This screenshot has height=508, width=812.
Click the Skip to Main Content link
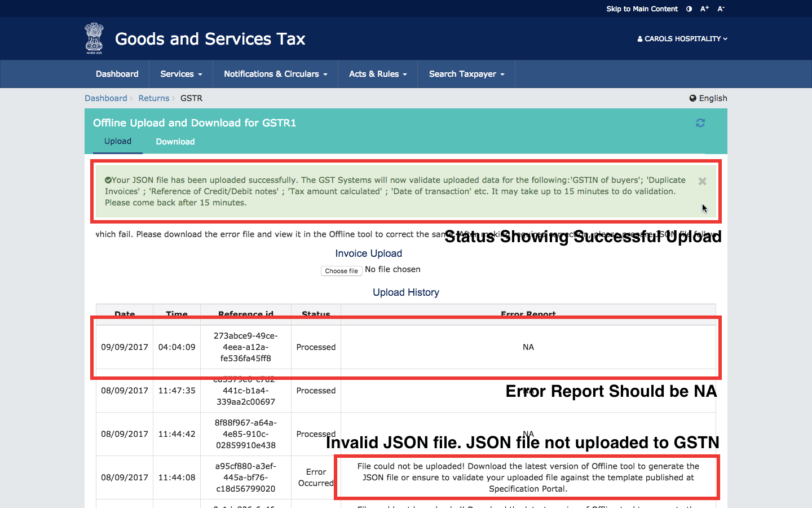coord(642,8)
